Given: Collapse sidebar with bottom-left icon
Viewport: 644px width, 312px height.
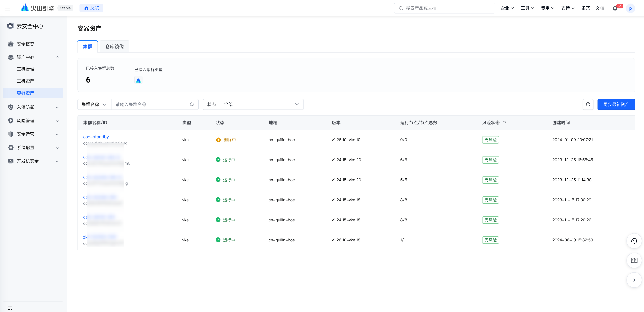Looking at the screenshot, I should click(10, 308).
